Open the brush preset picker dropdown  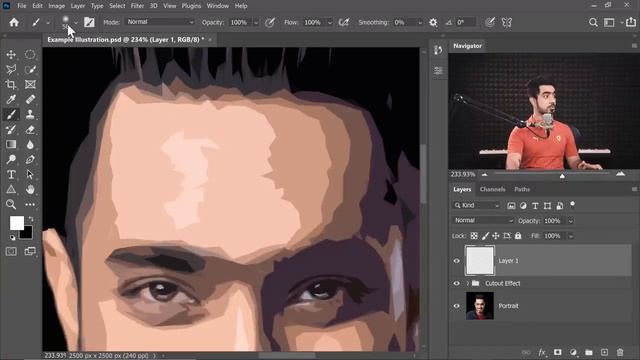[x=76, y=23]
